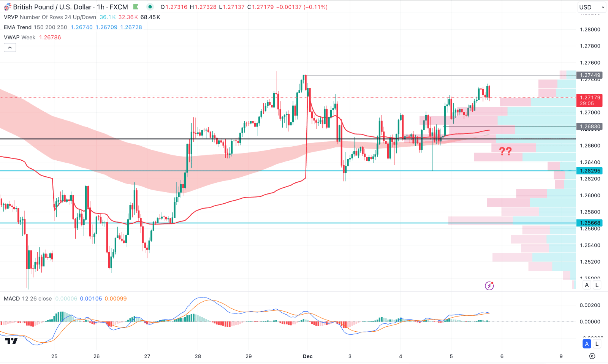The height and width of the screenshot is (364, 608).
Task: Select the EMA Trend indicator legend entry
Action: click(35, 27)
